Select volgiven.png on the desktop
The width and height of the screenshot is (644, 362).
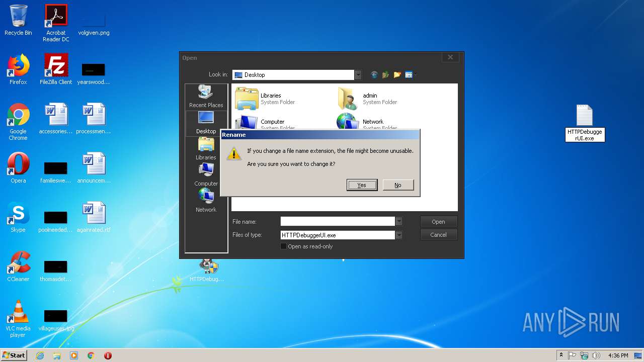94,24
